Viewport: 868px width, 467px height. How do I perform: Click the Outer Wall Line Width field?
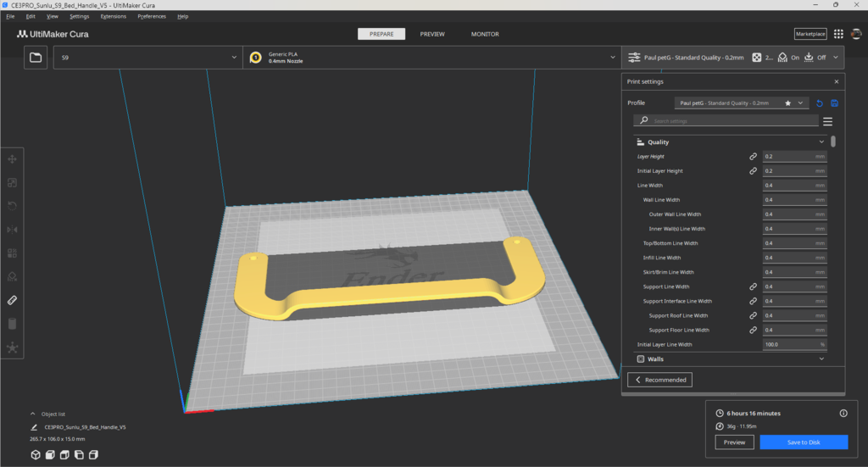[794, 214]
